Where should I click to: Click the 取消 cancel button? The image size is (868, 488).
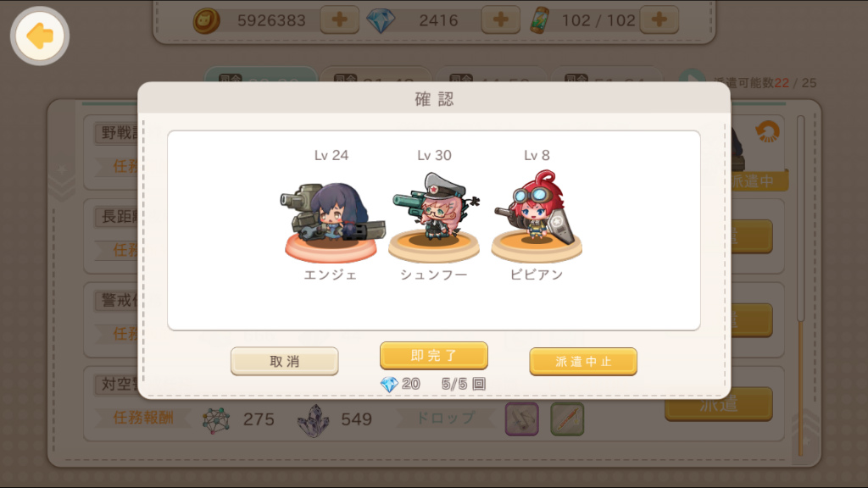(285, 361)
